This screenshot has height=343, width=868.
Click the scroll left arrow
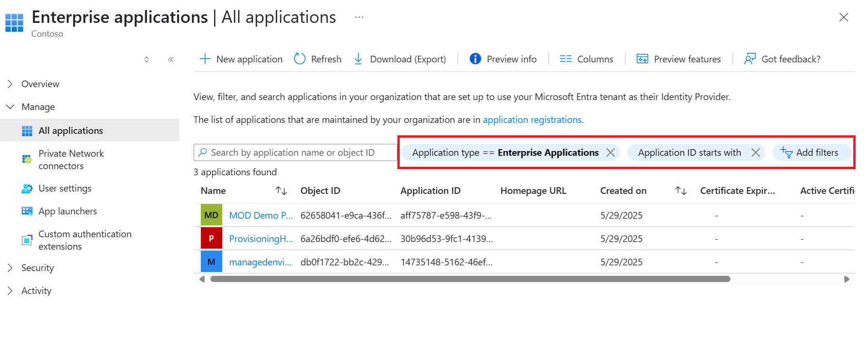coord(202,279)
